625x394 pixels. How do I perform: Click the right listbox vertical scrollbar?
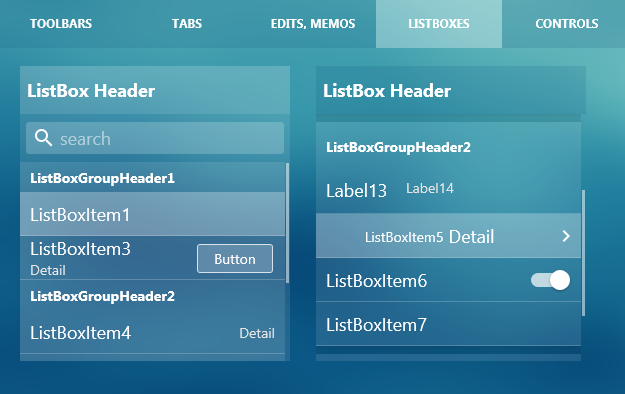(584, 253)
